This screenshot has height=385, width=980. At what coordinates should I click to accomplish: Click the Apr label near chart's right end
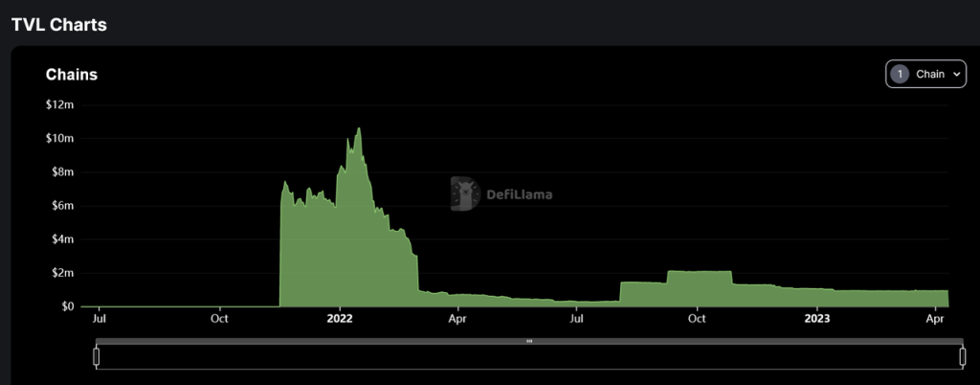coord(934,318)
